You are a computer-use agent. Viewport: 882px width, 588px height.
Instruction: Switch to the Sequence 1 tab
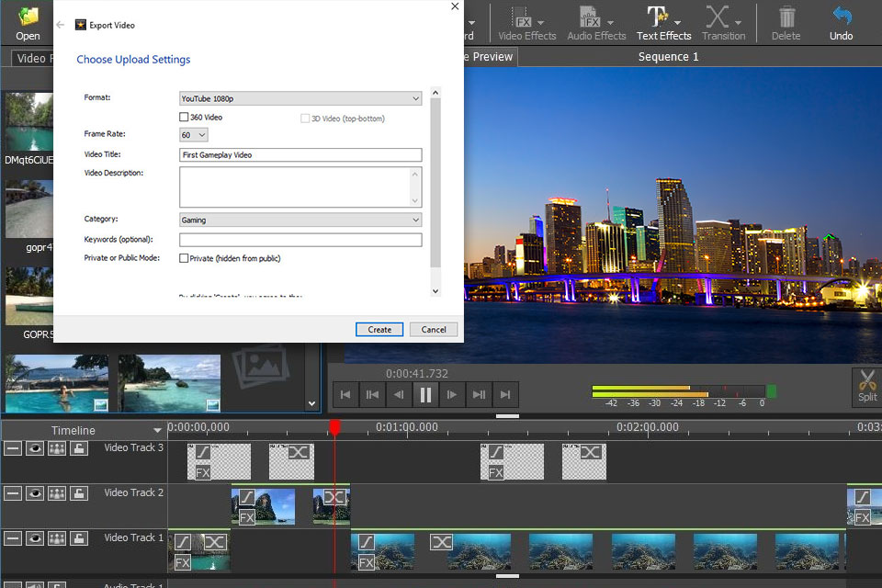pyautogui.click(x=668, y=57)
